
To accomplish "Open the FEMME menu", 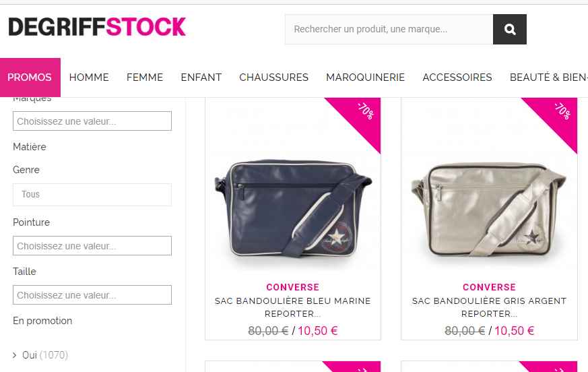I will 145,77.
